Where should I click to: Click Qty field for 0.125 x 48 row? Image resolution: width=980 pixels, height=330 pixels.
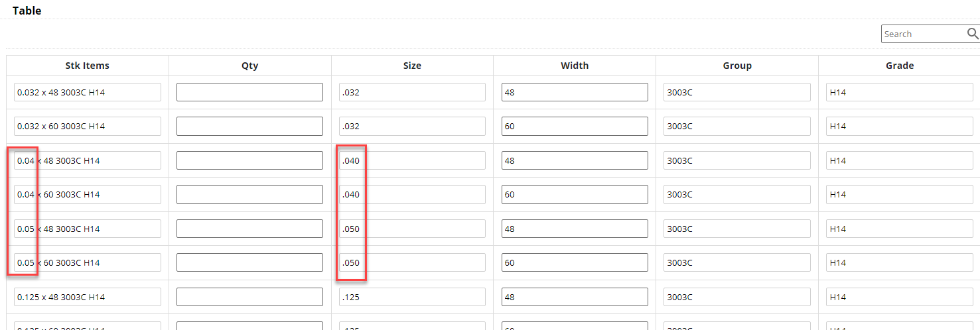pos(249,297)
